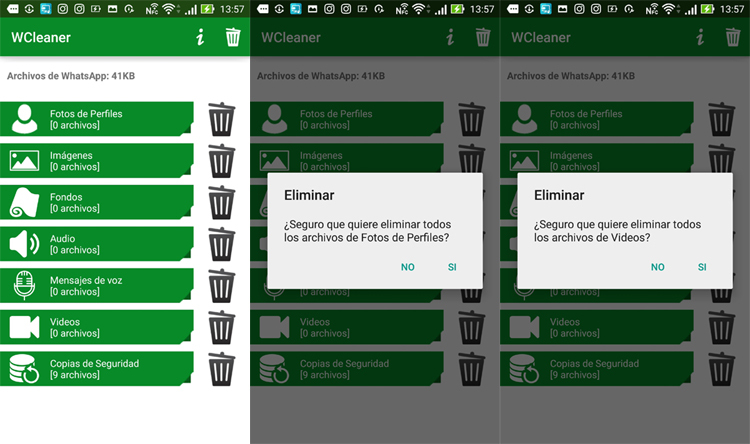Tap the trash icon beside Imágenes on undimmed screen
The width and height of the screenshot is (750, 444).
222,161
